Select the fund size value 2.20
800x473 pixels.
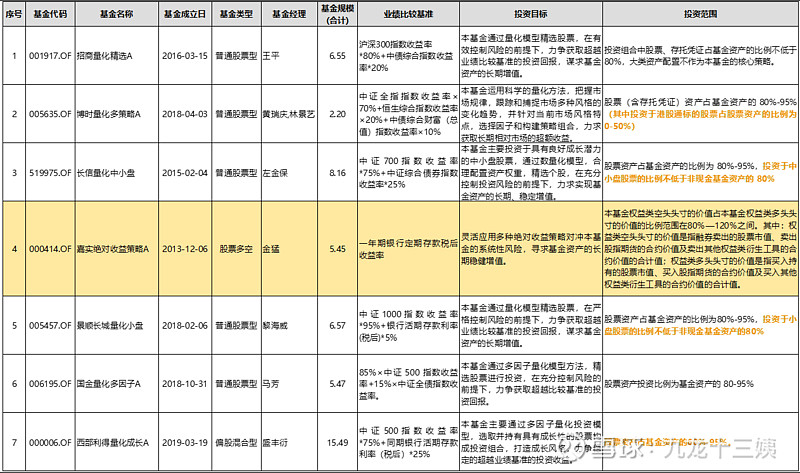(x=337, y=114)
